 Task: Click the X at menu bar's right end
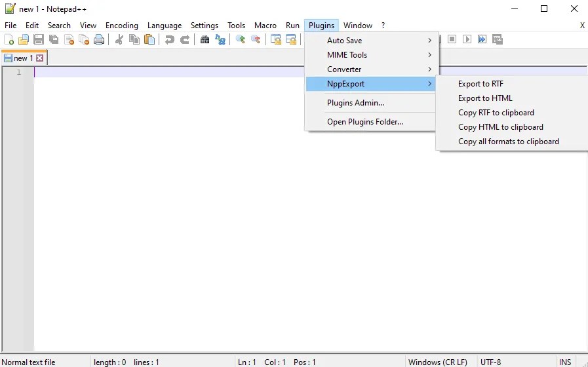click(582, 26)
